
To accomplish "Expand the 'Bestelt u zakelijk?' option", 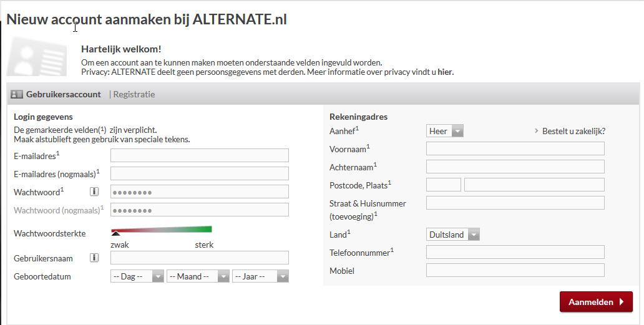I will tap(570, 132).
